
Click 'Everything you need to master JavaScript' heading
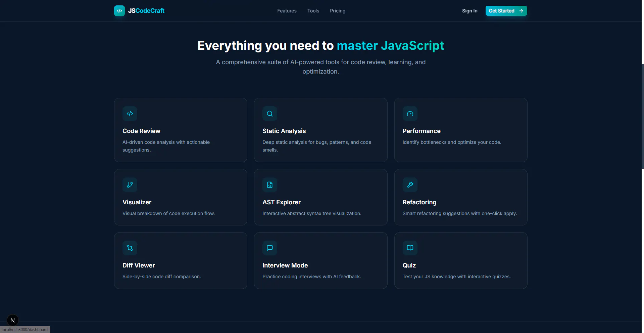[x=320, y=46]
